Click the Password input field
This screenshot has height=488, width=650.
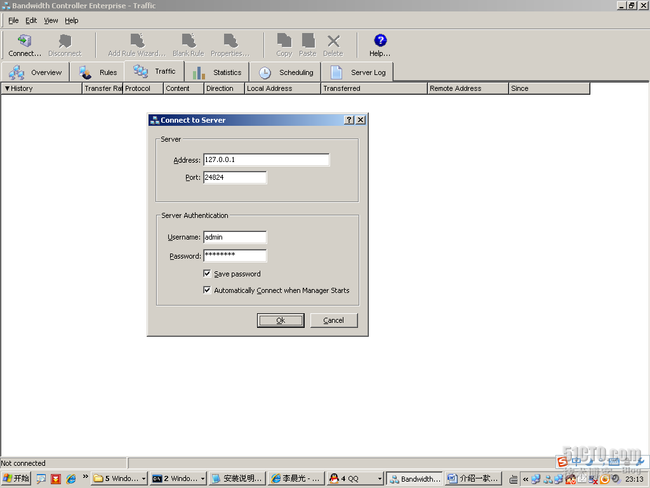(235, 255)
